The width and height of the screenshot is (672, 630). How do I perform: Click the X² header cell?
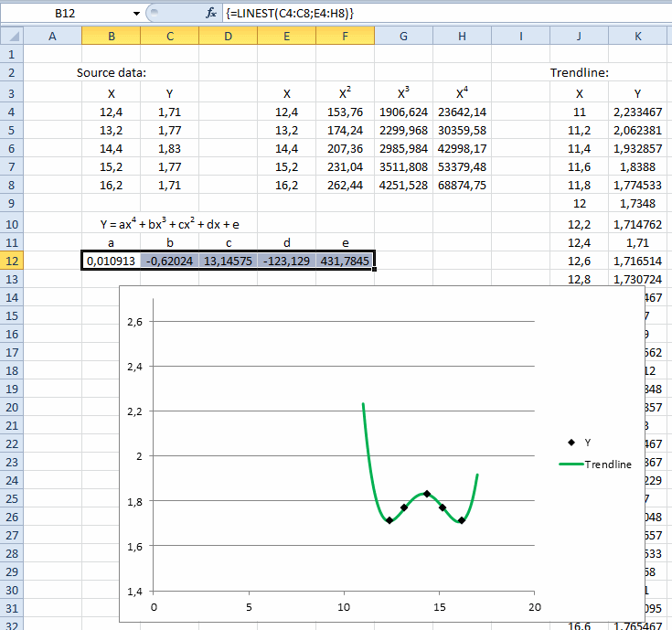[345, 93]
